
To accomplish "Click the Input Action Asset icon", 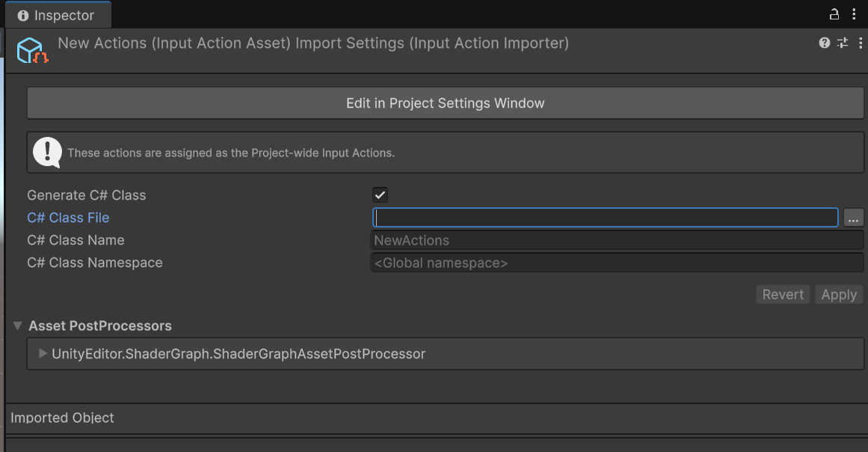I will tap(32, 50).
